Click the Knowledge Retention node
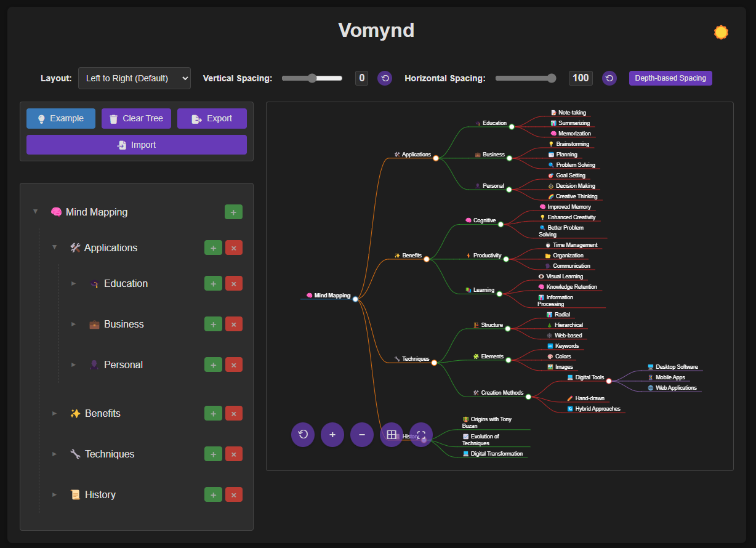756x548 pixels. [568, 287]
